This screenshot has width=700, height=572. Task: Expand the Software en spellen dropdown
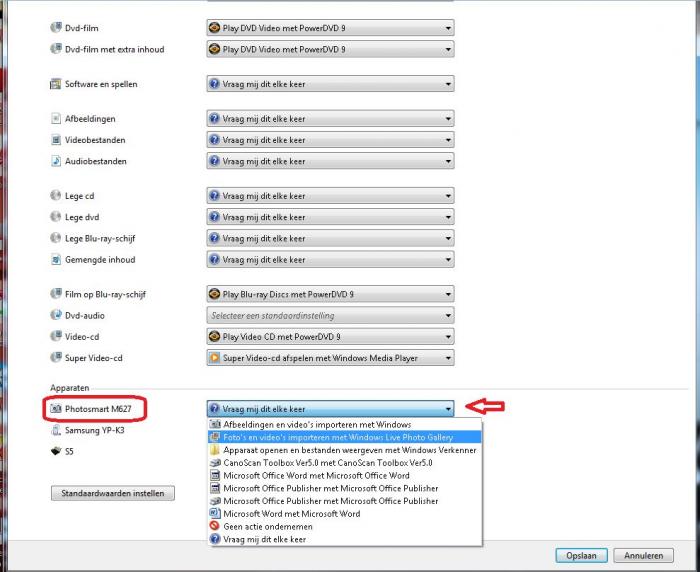coord(330,84)
